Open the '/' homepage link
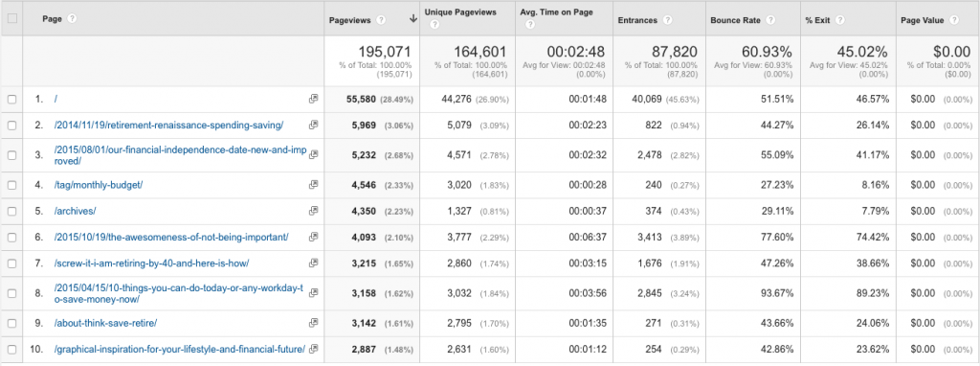Screen dimensions: 980x366 click(x=56, y=99)
